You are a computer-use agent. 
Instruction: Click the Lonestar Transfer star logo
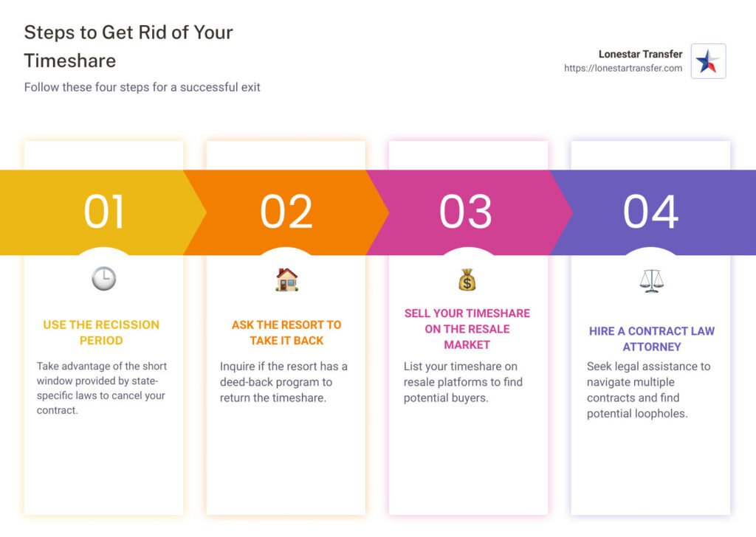click(x=708, y=61)
